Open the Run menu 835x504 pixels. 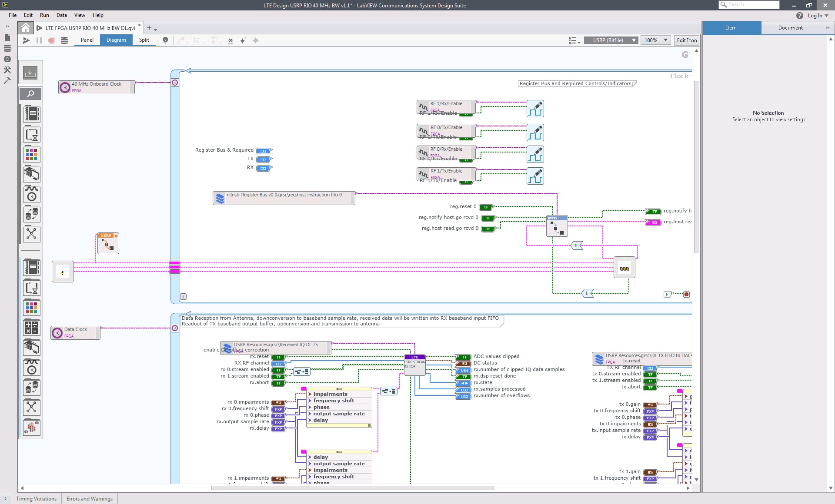[x=44, y=15]
